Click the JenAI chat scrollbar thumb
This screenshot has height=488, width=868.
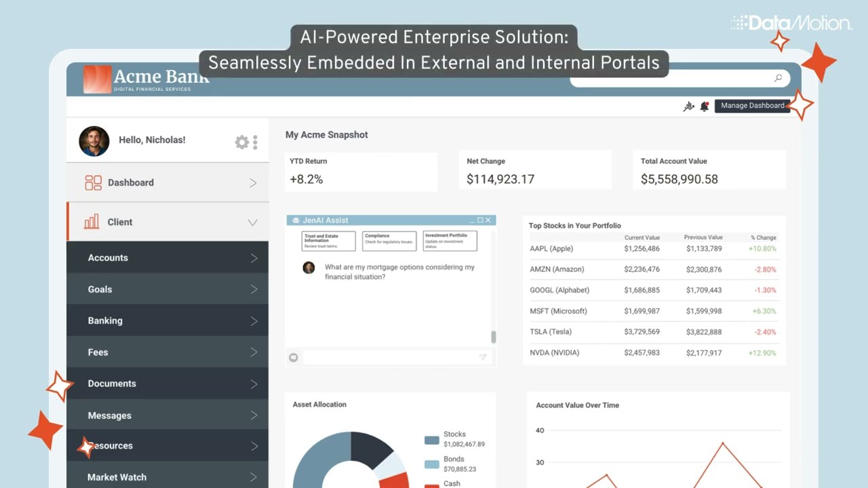(x=494, y=337)
